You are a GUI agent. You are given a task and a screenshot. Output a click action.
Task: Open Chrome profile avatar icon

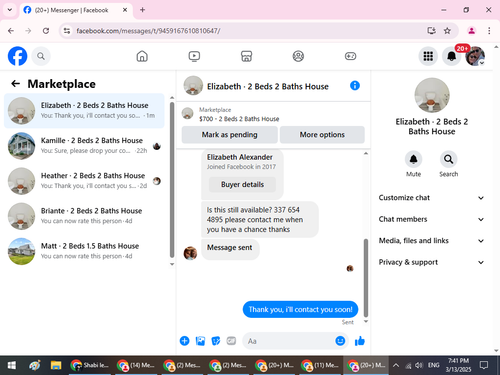click(x=471, y=31)
